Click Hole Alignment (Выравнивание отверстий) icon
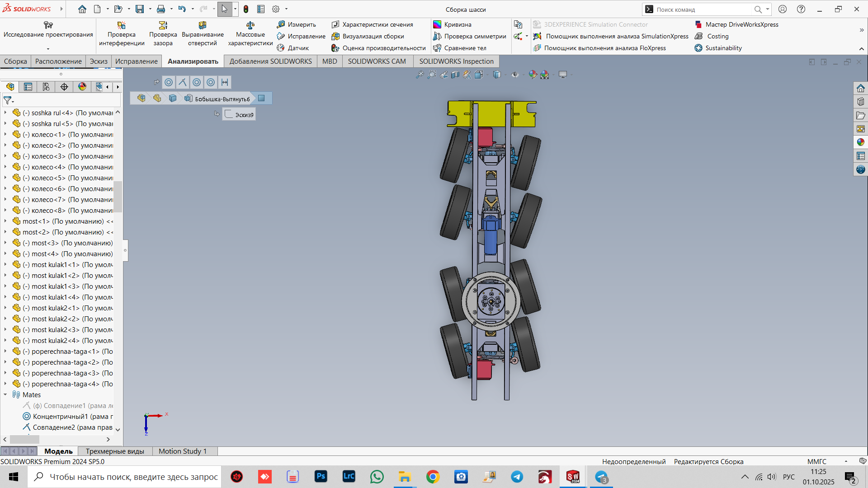The image size is (868, 488). click(202, 25)
